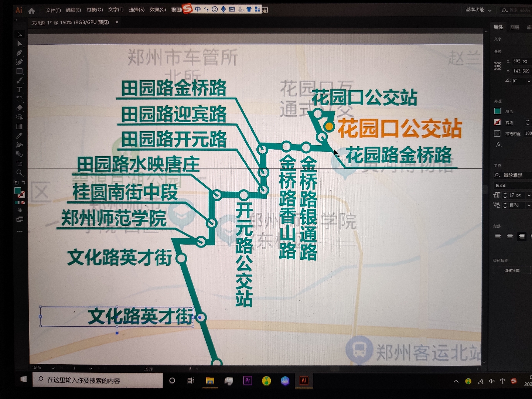The image size is (532, 399).
Task: Expand the rotation angle dropdown
Action: tap(529, 81)
